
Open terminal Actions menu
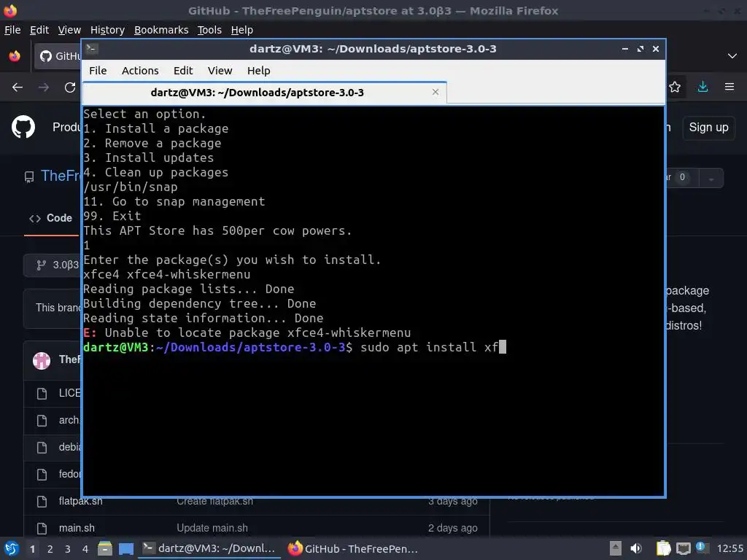140,71
